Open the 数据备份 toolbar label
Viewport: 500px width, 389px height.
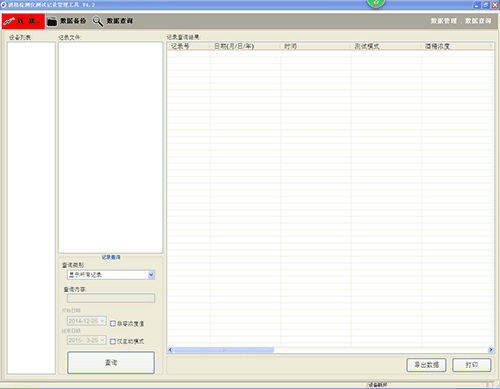click(73, 21)
